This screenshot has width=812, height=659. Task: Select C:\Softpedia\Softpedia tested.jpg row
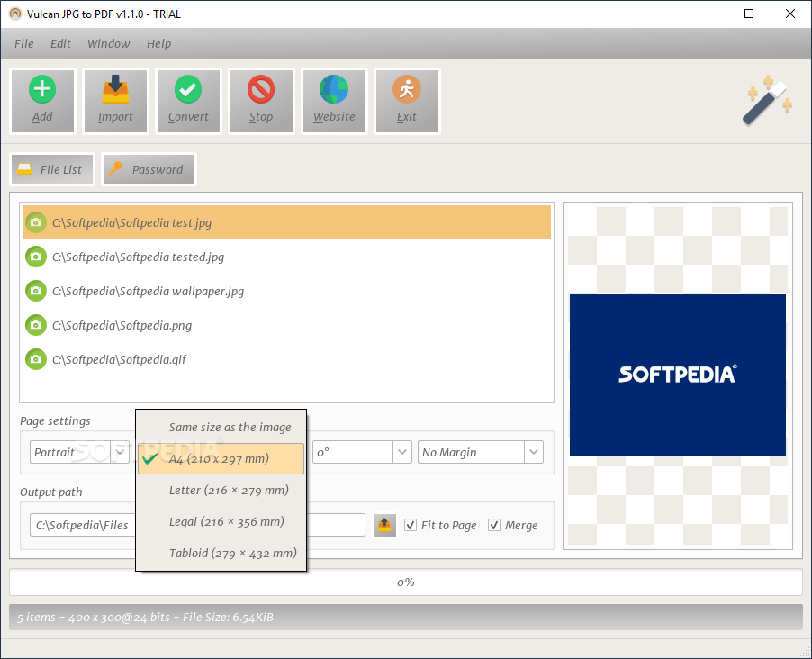pyautogui.click(x=286, y=257)
